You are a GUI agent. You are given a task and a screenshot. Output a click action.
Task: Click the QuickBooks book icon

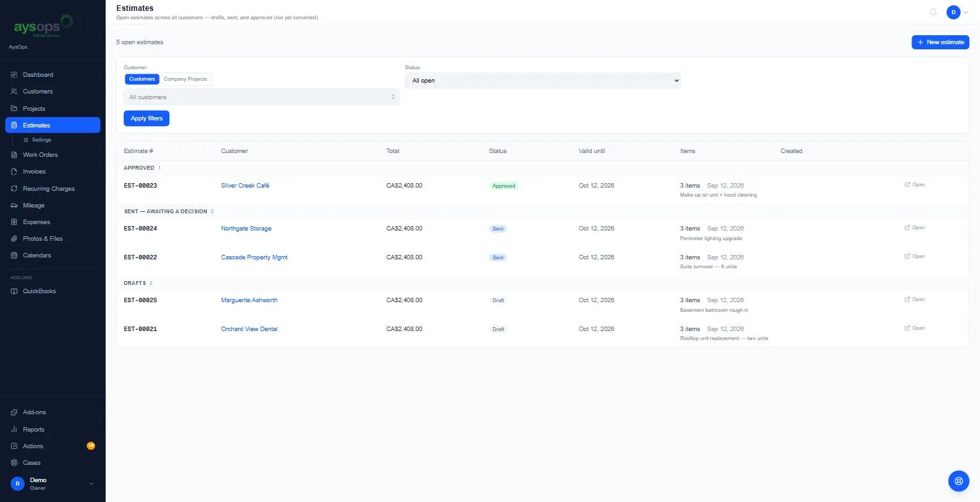pyautogui.click(x=15, y=291)
